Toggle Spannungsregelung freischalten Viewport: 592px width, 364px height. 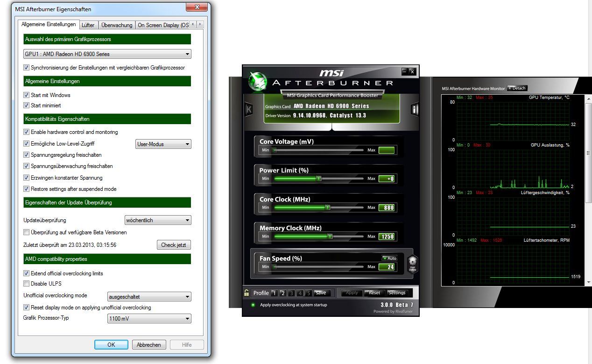[x=26, y=155]
